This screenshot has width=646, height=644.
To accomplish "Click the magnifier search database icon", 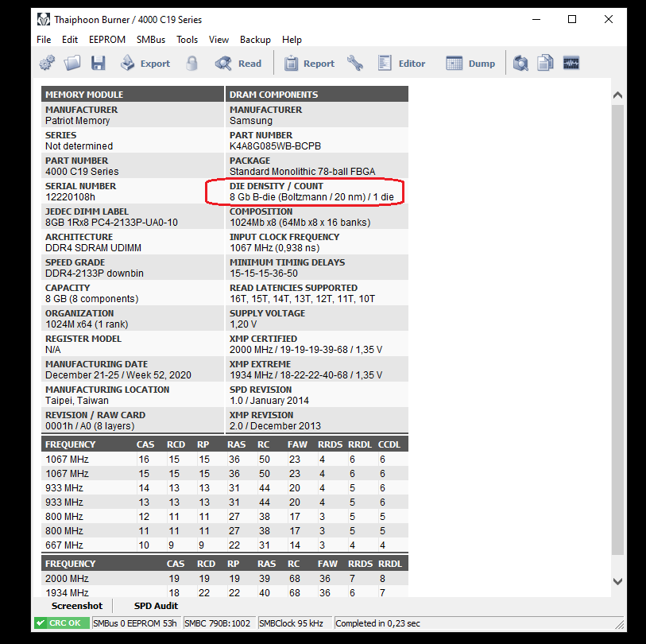I will click(x=520, y=63).
